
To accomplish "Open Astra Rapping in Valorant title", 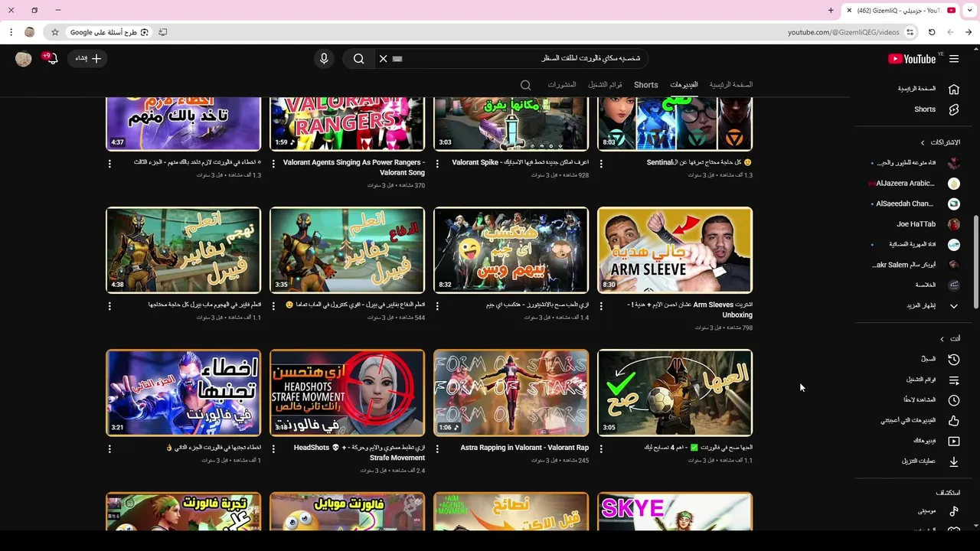I will click(x=524, y=448).
